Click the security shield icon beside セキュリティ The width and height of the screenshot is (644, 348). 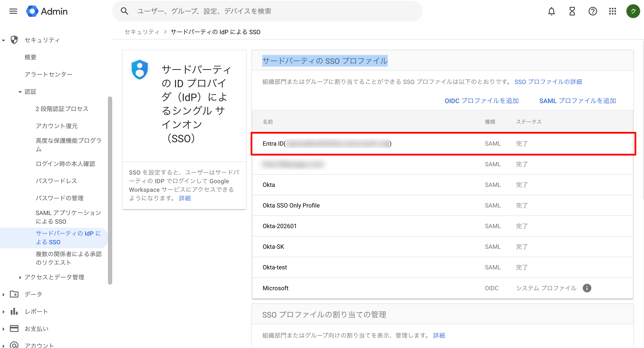[14, 40]
